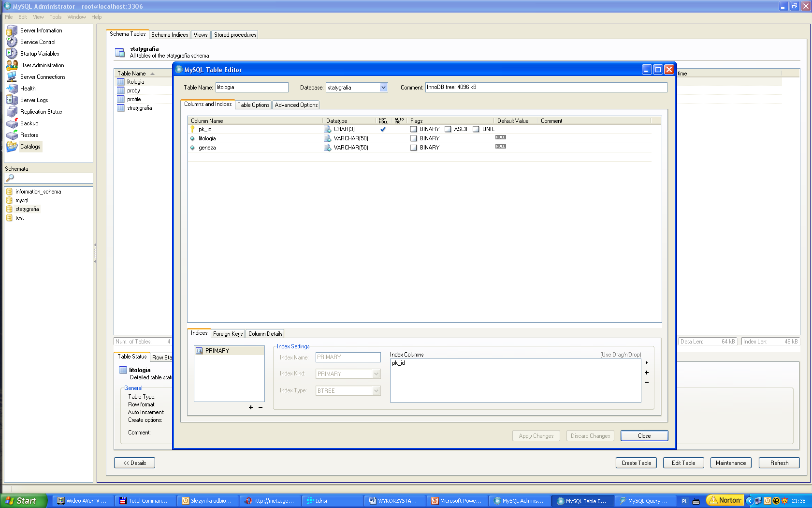Toggle NOT NULL check for pk_id
Viewport: 812px width, 508px height.
pos(383,129)
